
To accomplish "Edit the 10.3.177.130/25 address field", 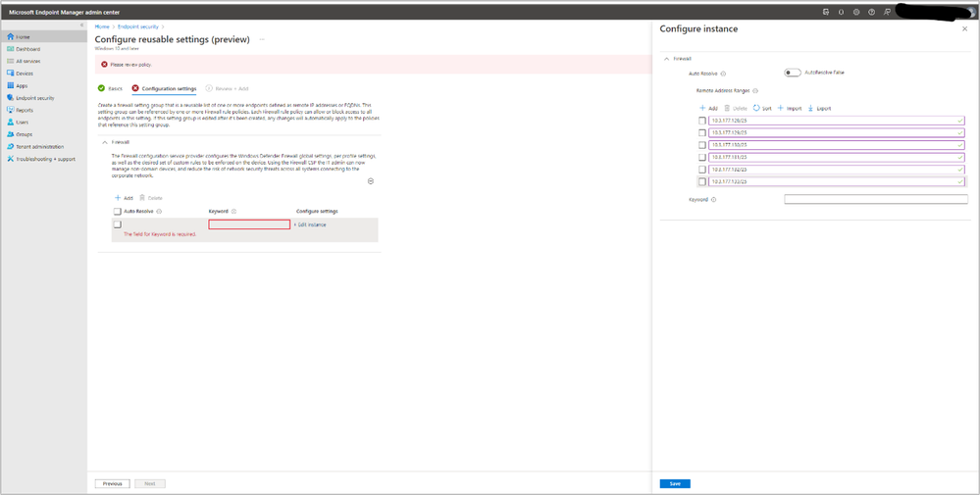I will (837, 145).
